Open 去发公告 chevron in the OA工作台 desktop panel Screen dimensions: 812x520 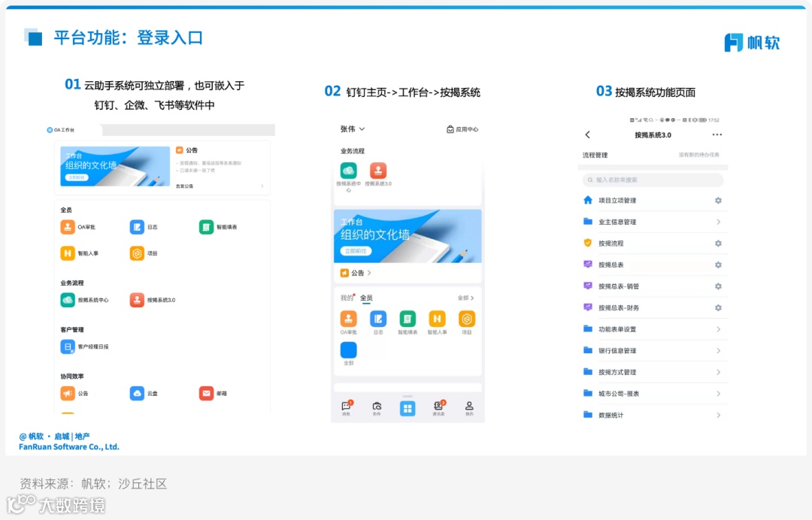[x=262, y=186]
